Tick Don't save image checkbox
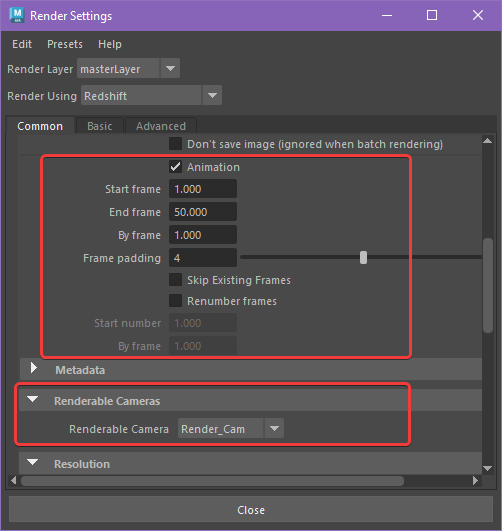Screen dimensions: 502x531 [175, 144]
